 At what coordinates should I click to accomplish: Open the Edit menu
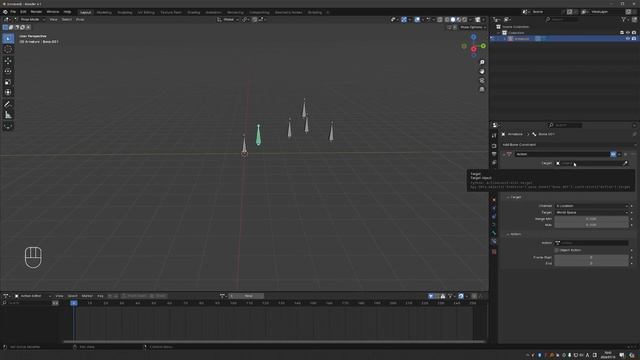[x=23, y=12]
